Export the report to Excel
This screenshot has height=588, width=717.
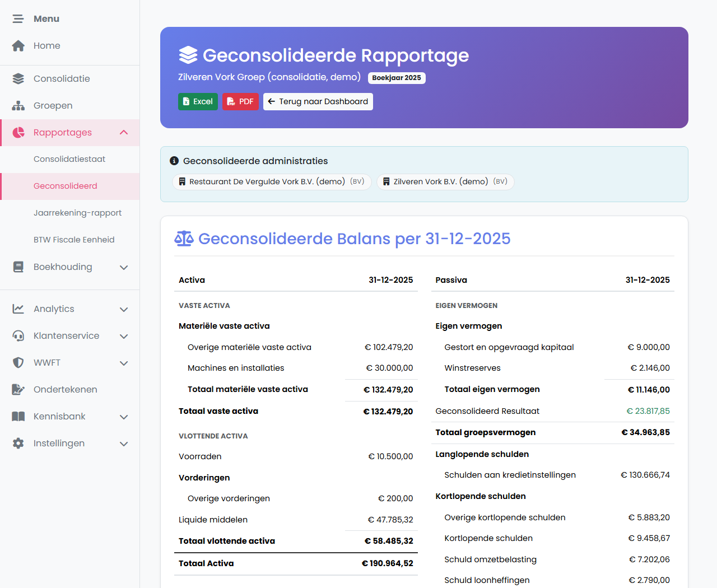click(198, 101)
